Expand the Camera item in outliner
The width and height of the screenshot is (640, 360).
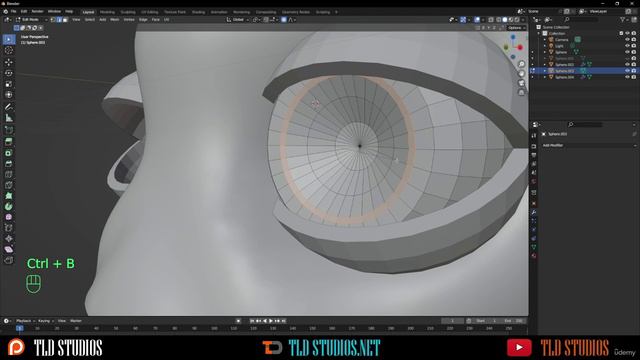pyautogui.click(x=544, y=40)
